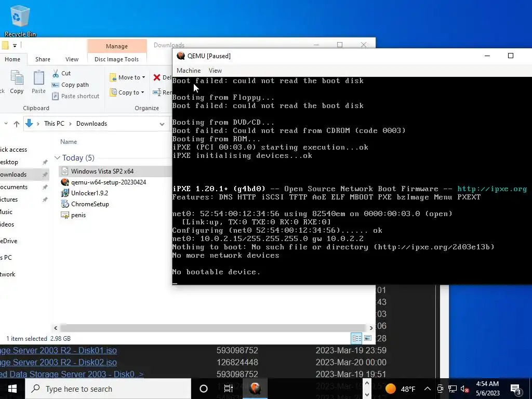Open the Recycle Bin desktop icon

[x=20, y=20]
